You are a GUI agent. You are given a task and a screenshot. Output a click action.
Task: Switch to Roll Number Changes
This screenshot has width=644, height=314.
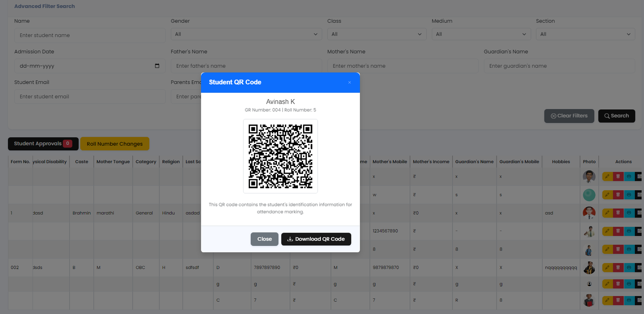coord(115,144)
